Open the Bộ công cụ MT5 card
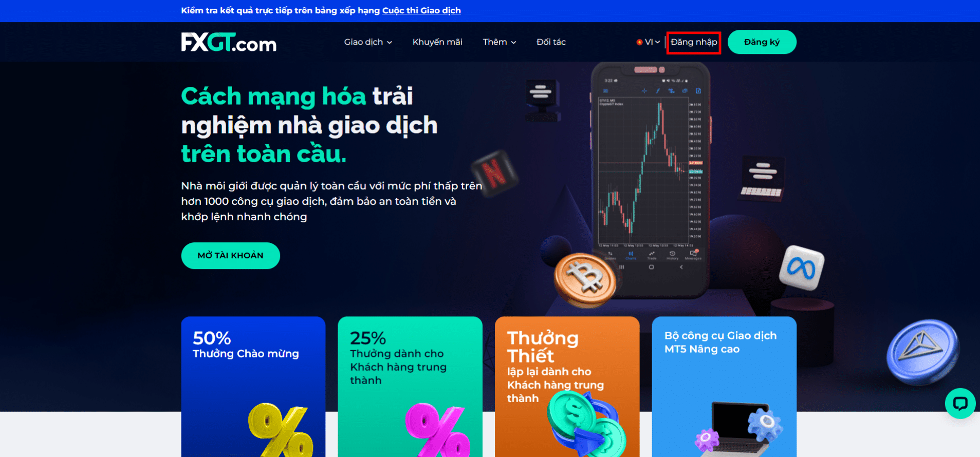 tap(724, 387)
